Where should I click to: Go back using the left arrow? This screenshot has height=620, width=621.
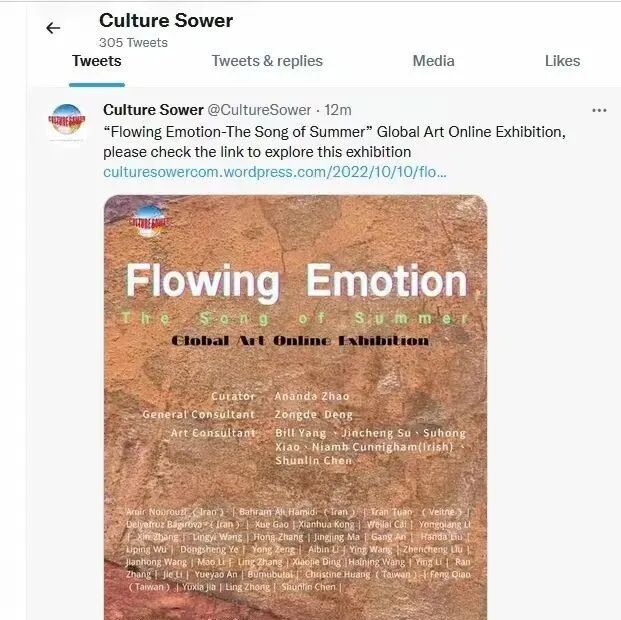53,28
